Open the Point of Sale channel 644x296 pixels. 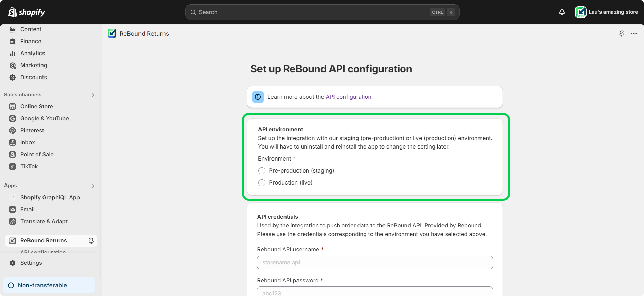(x=37, y=154)
